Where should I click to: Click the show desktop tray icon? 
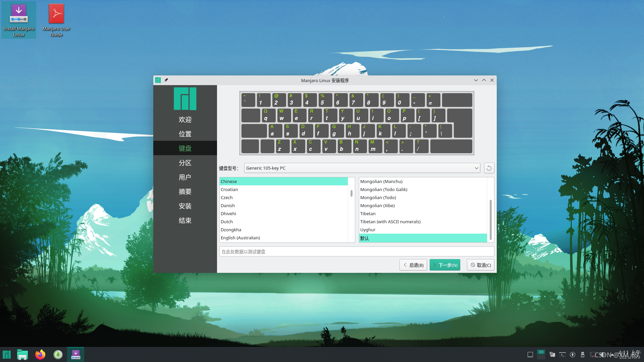530,355
